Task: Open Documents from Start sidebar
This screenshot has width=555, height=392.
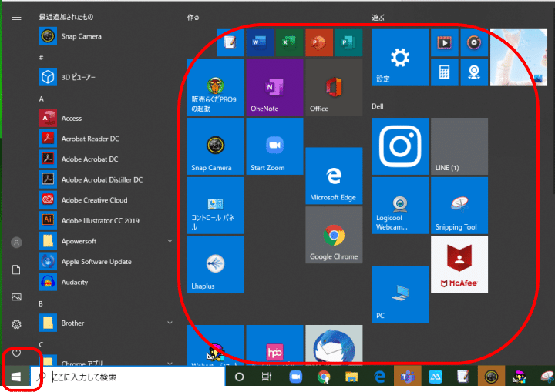Action: 16,270
